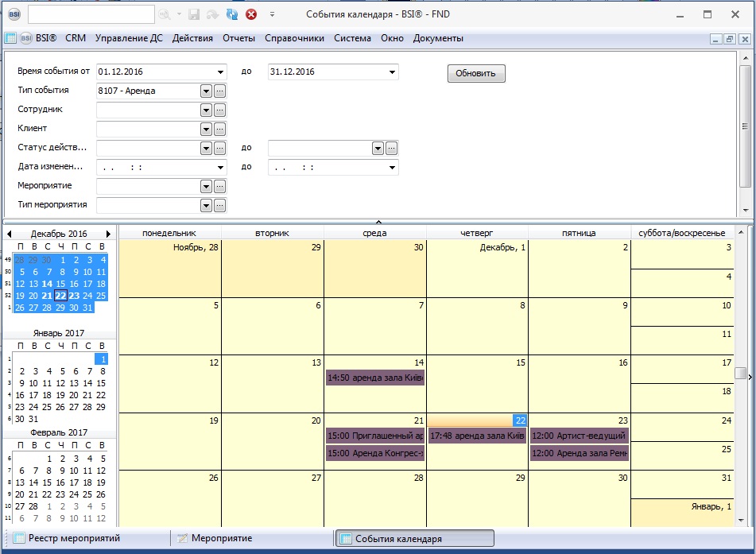This screenshot has width=756, height=554.
Task: Expand the Мероприятие dropdown list
Action: point(206,186)
